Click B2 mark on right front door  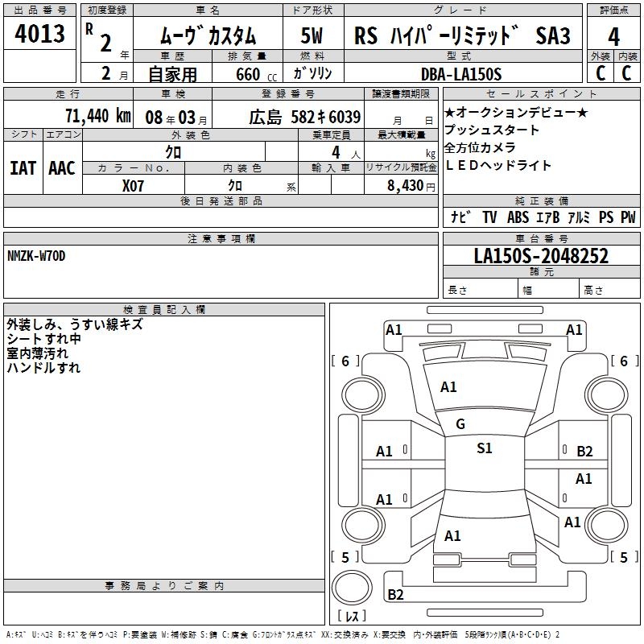point(584,452)
